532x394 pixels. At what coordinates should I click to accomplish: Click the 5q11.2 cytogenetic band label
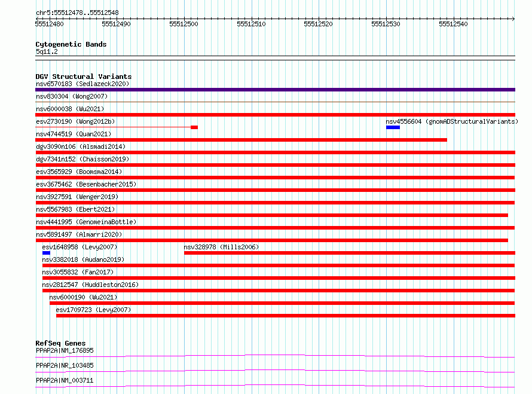pyautogui.click(x=47, y=51)
